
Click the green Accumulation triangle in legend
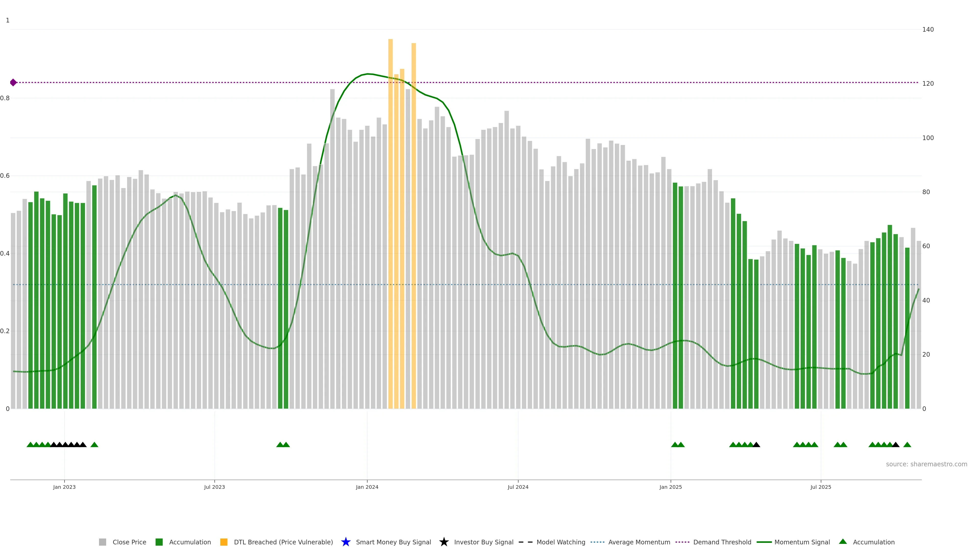[x=843, y=542]
